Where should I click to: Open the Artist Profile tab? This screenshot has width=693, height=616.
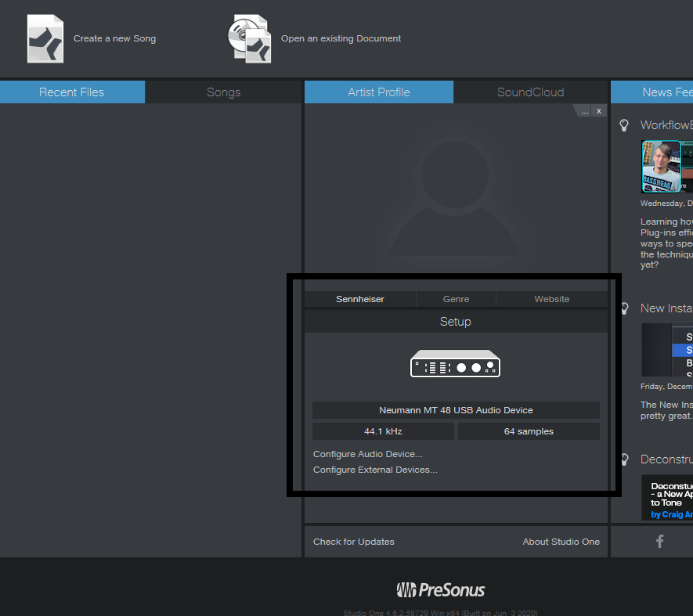coord(379,92)
